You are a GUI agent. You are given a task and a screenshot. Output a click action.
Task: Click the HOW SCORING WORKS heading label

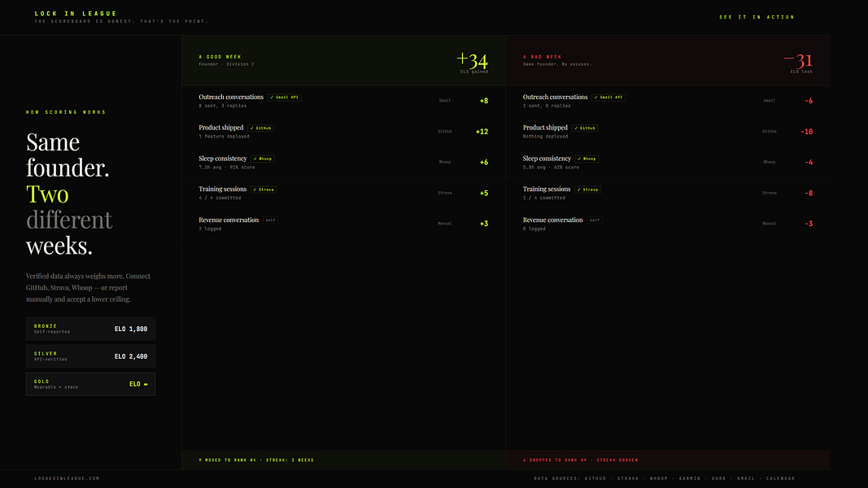pos(66,112)
